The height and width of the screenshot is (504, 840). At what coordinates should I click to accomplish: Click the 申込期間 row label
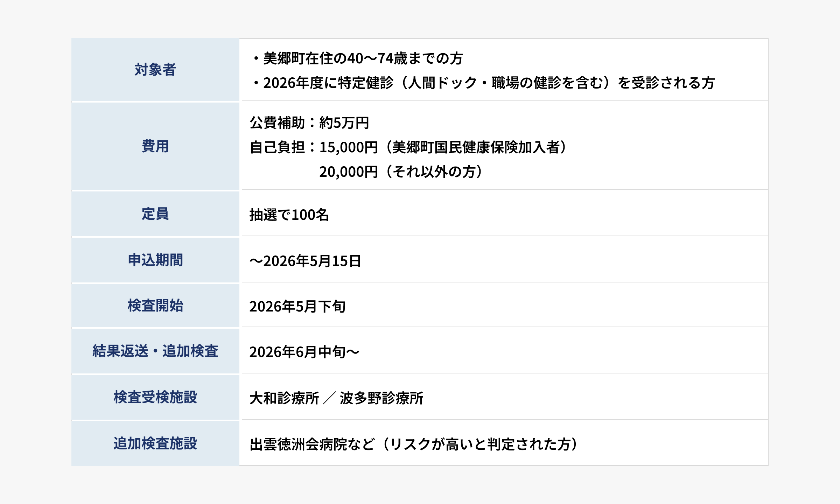click(x=155, y=260)
